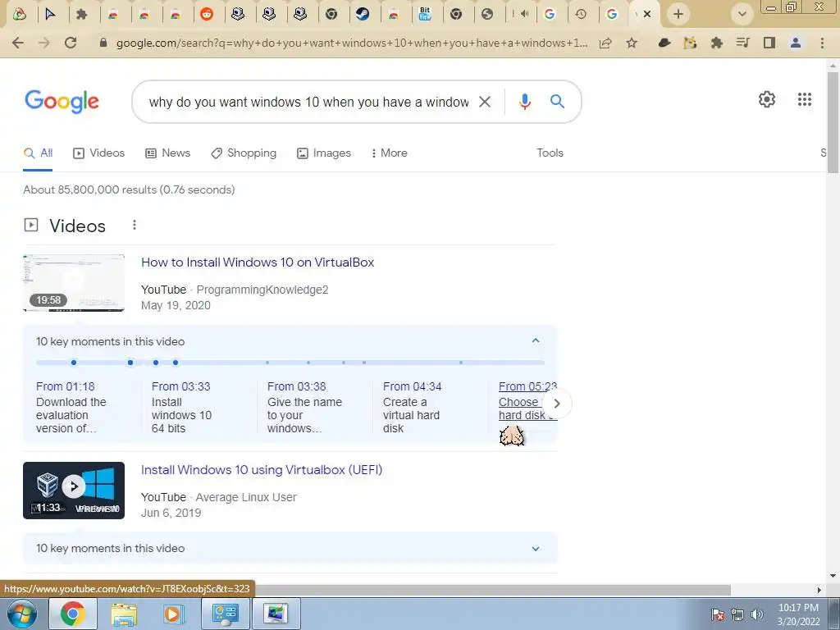Submit search with magnifier icon
Viewport: 840px width, 630px height.
click(x=557, y=101)
